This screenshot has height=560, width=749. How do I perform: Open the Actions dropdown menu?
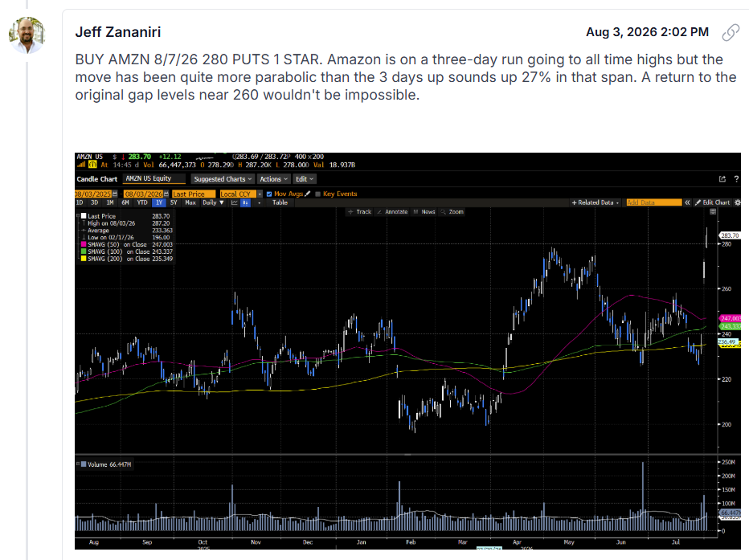[x=274, y=179]
